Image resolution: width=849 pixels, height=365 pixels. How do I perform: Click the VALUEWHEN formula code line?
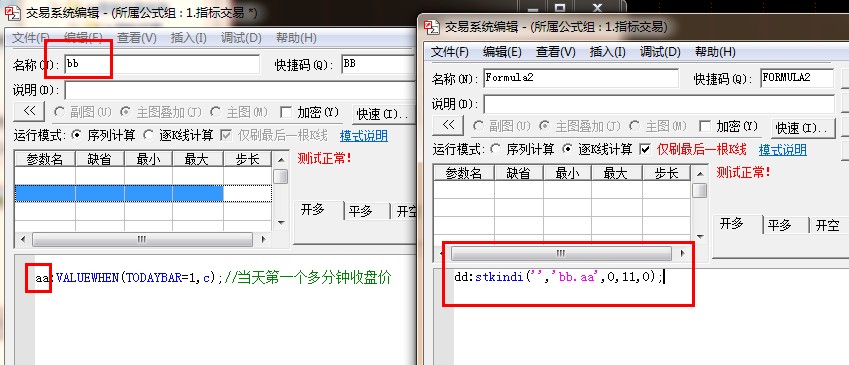tap(213, 278)
